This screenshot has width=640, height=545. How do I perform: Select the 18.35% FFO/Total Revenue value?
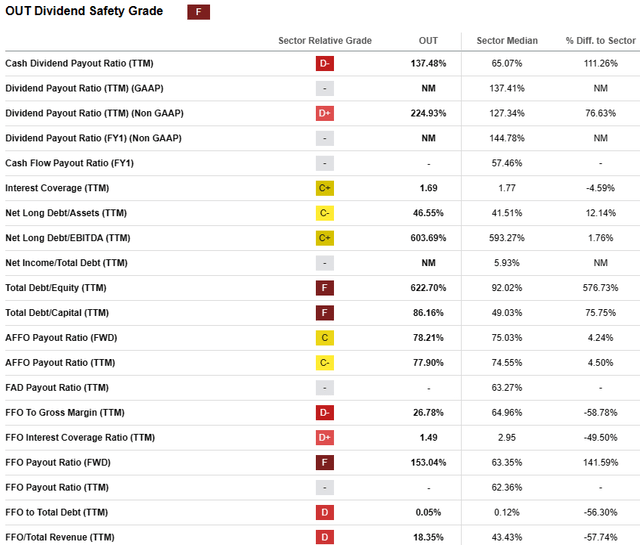tap(428, 537)
